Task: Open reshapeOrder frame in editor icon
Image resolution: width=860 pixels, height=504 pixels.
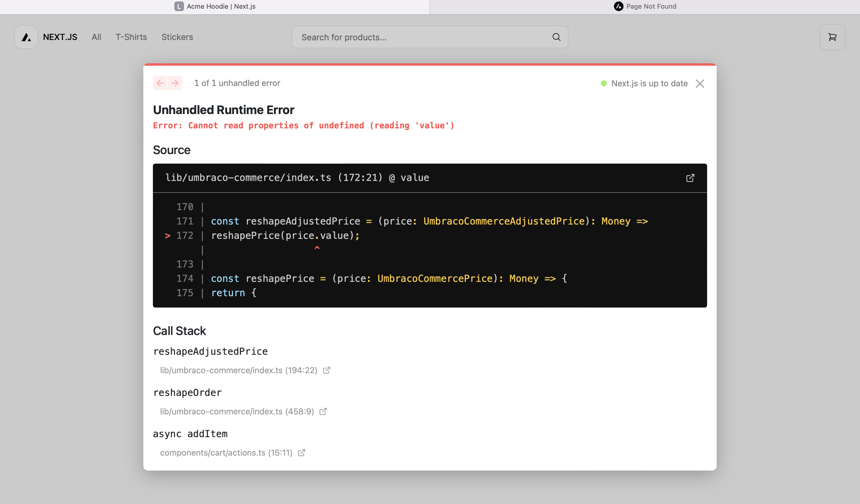Action: (x=323, y=411)
